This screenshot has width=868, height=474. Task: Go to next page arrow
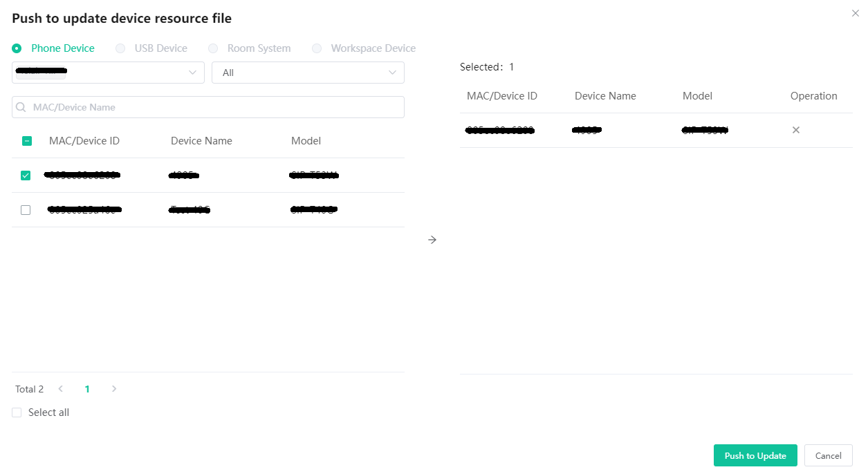pos(114,389)
